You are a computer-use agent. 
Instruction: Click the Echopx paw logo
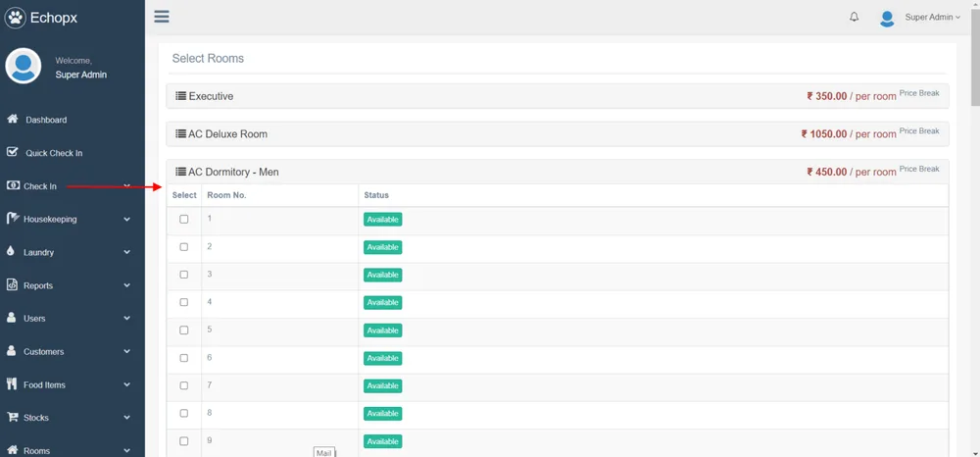tap(15, 18)
